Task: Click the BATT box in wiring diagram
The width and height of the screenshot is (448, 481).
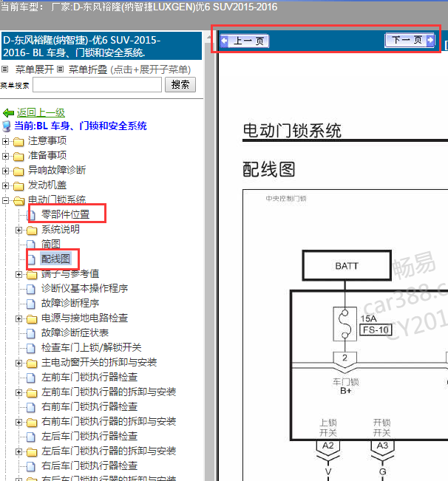Action: pos(347,266)
